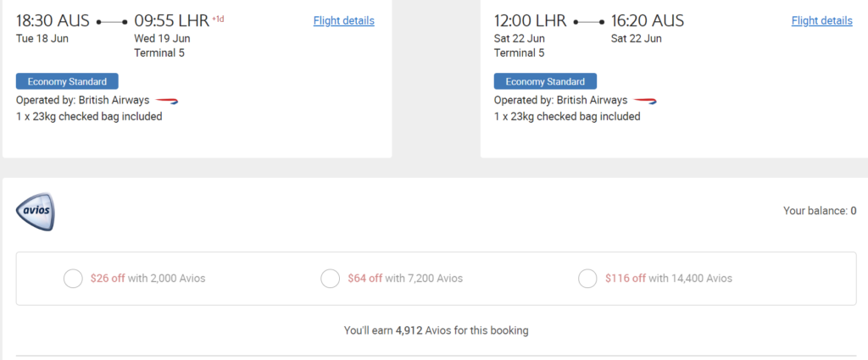Open Flight details for the return LHR flight
Image resolution: width=868 pixels, height=360 pixels.
[821, 21]
